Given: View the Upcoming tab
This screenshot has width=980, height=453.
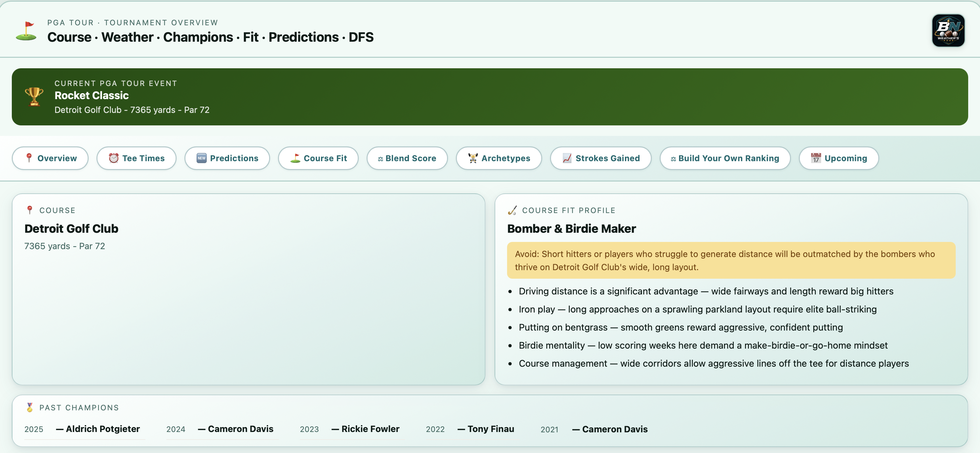Looking at the screenshot, I should (839, 158).
